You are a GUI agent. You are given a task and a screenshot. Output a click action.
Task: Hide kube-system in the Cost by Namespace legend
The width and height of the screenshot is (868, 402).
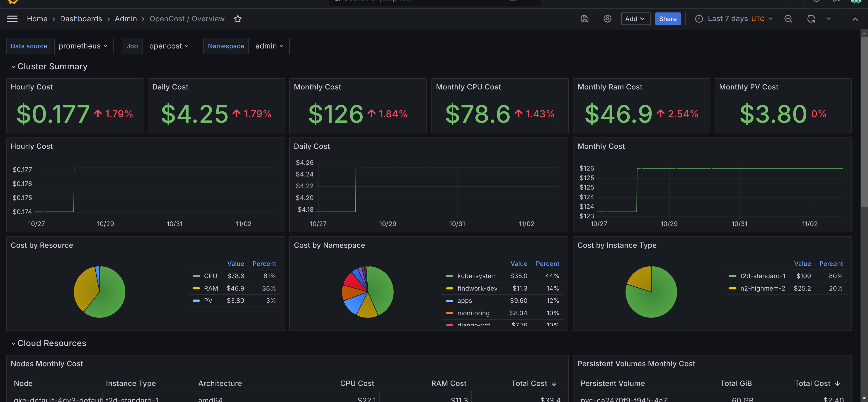click(477, 276)
